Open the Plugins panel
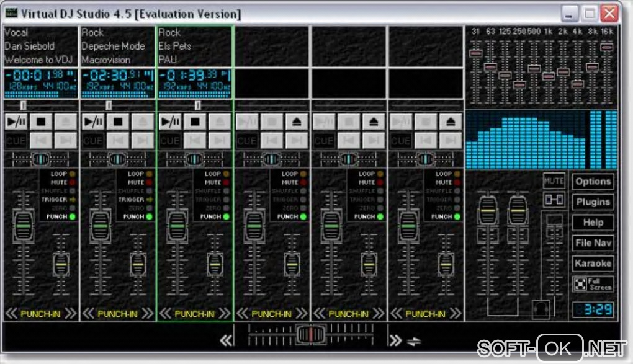The height and width of the screenshot is (364, 633). pos(593,202)
